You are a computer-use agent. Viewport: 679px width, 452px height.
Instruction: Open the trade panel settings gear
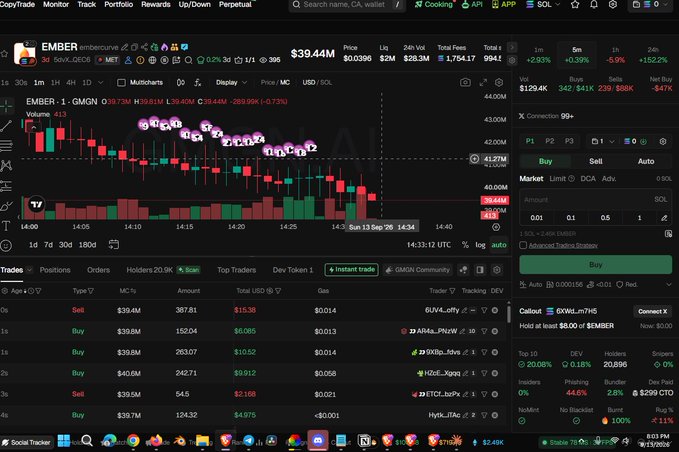(663, 142)
